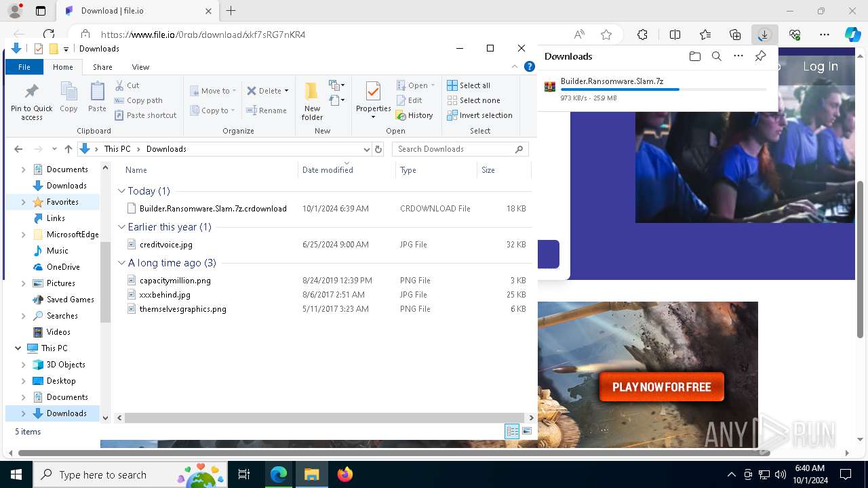Click Paste shortcut command

[146, 115]
